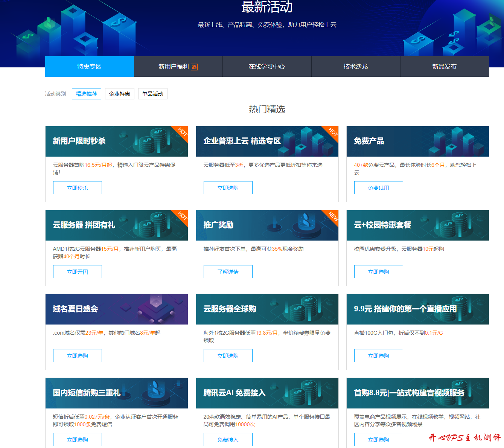504x448 pixels.
Task: Click 立即开团 for the group-buy offer
Action: [x=78, y=272]
